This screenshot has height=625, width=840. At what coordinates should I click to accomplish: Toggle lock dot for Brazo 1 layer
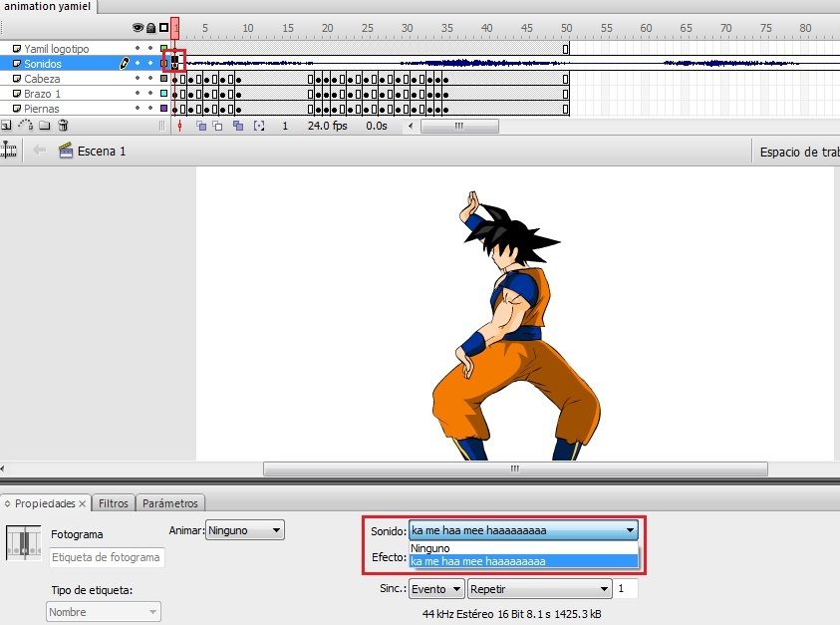tap(149, 94)
